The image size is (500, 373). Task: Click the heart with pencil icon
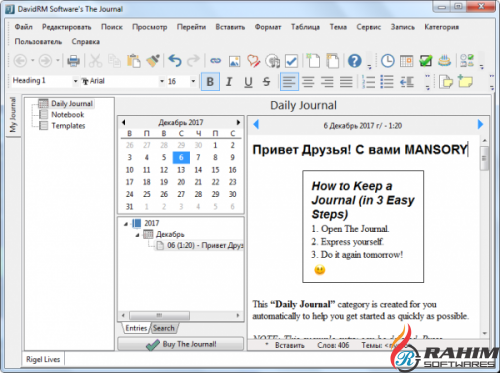253,61
